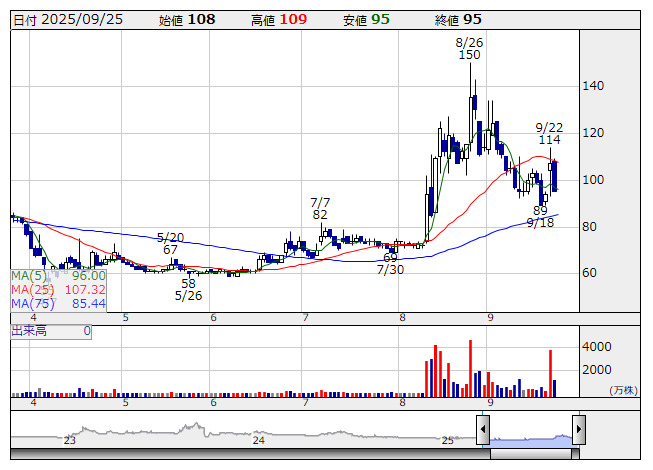Click the 始値 108 opening price

click(x=188, y=19)
